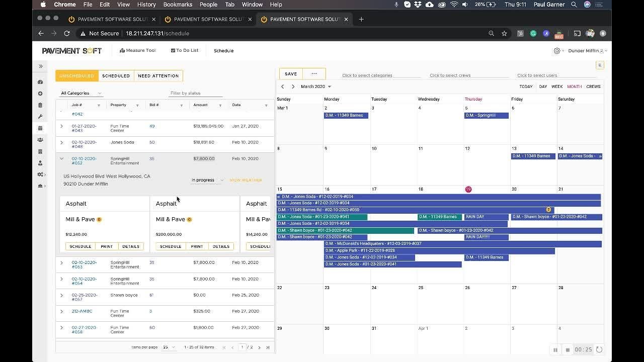Click the Filter by status field
This screenshot has height=362, width=644.
[196, 93]
